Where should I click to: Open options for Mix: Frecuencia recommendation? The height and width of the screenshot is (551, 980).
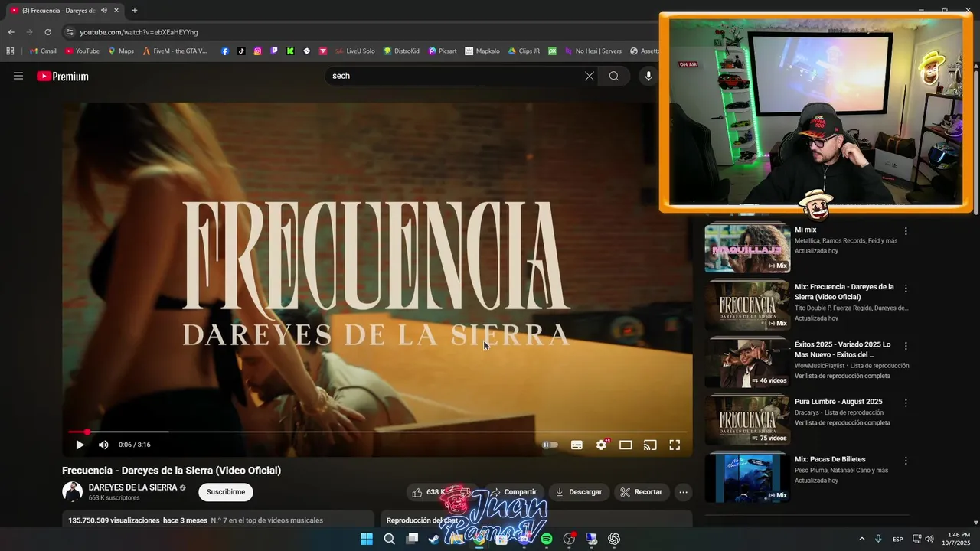pyautogui.click(x=906, y=289)
